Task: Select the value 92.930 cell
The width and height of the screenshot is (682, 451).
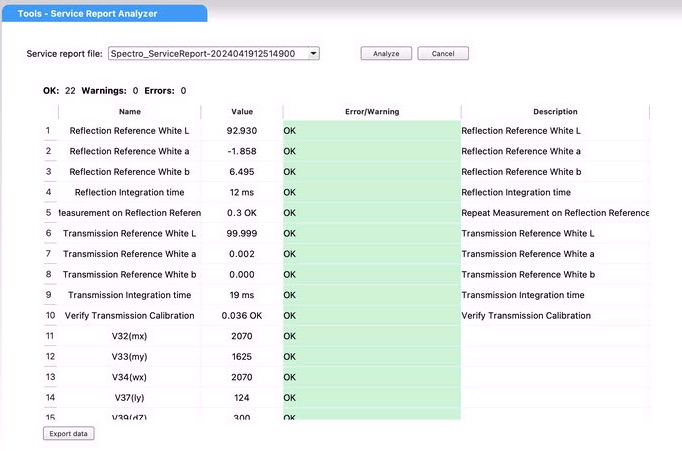Action: click(x=242, y=131)
